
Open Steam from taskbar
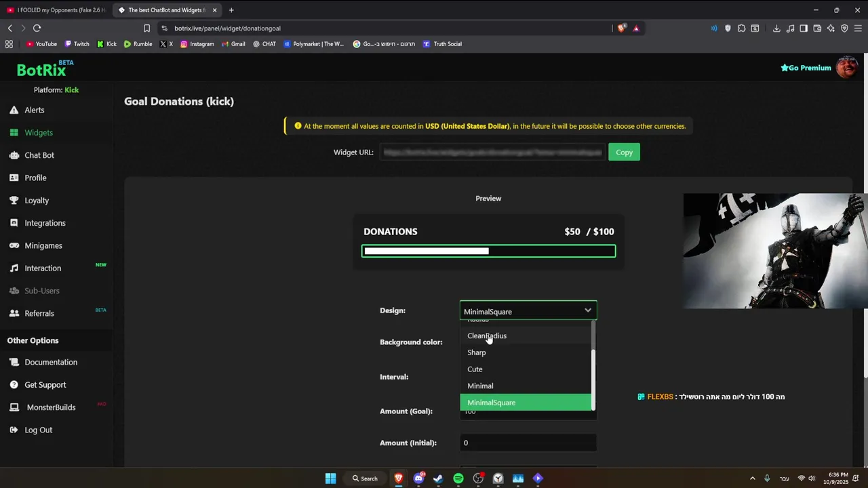(438, 479)
